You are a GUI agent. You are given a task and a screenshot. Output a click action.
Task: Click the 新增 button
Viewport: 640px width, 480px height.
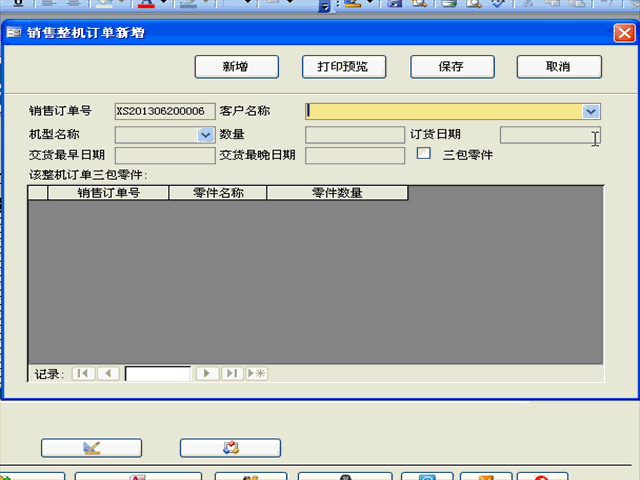click(x=237, y=67)
